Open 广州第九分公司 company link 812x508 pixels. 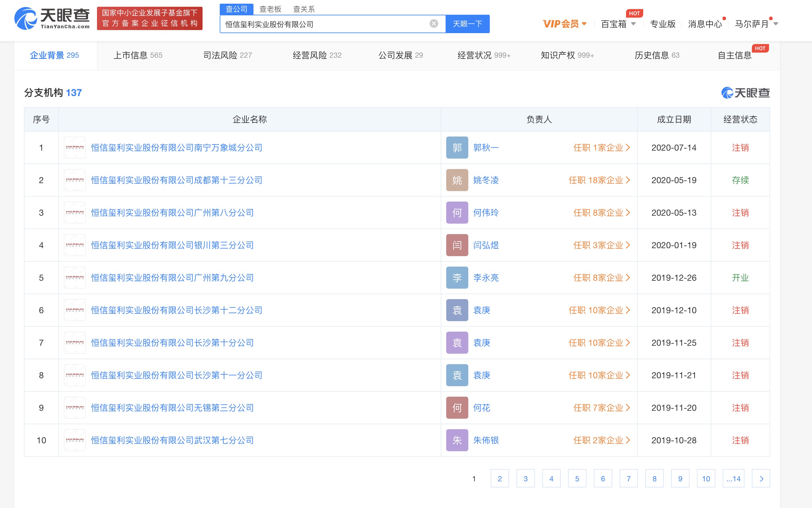(172, 278)
